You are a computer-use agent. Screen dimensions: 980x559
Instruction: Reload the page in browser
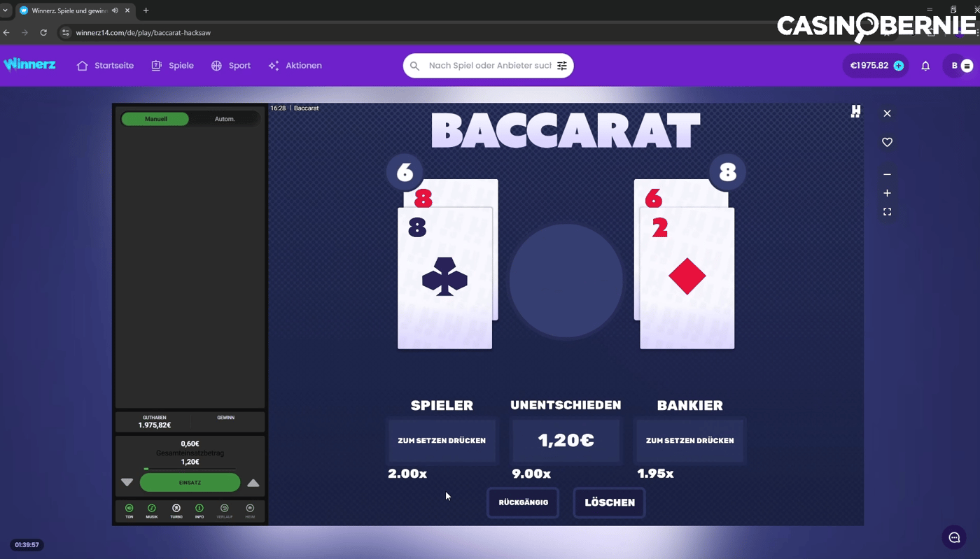(x=43, y=32)
